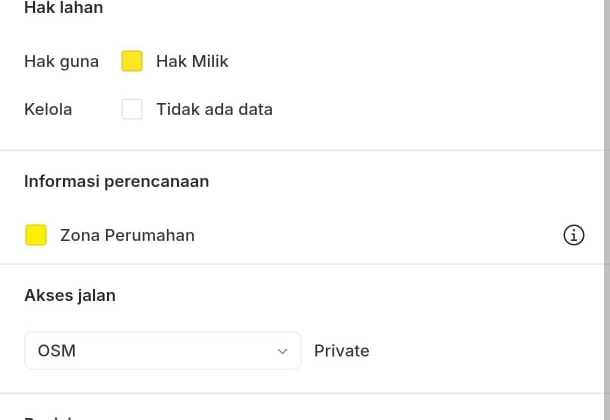
Task: Click the partially visible heading at the bottom
Action: point(50,416)
